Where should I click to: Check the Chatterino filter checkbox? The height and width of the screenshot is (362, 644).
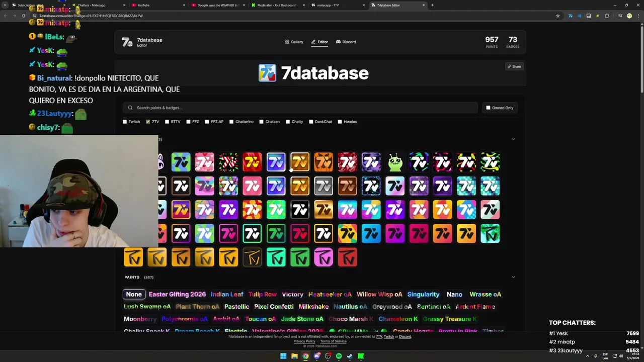231,122
